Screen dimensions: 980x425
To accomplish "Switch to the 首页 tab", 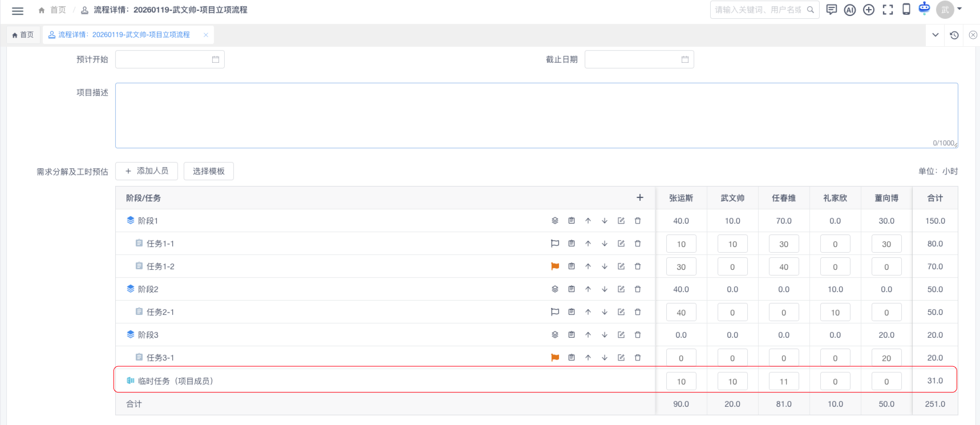I will click(23, 35).
